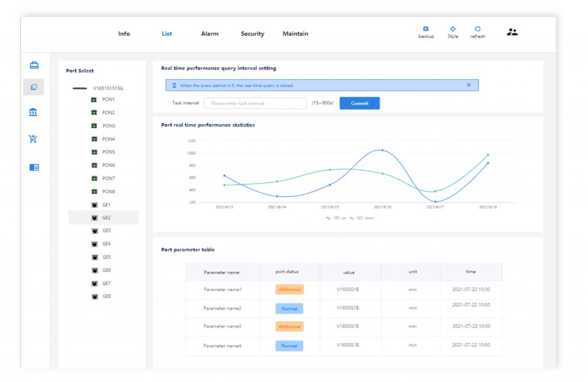Click the backup icon in the header
Image resolution: width=588 pixels, height=382 pixels.
pos(425,29)
